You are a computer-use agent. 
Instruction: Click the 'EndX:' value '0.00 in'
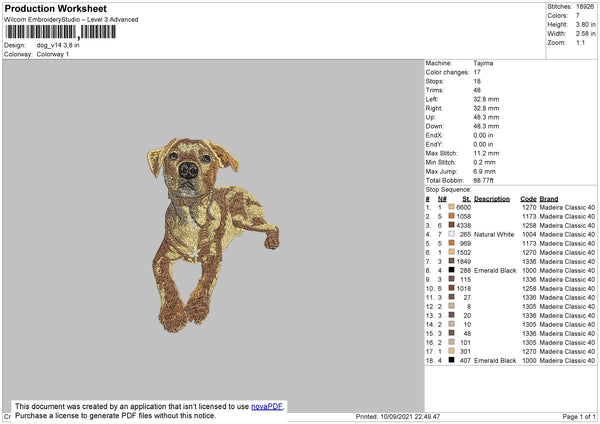point(483,135)
